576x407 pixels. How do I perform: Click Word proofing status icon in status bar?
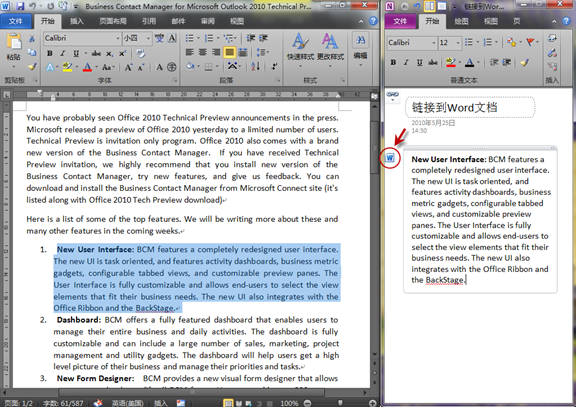point(98,403)
